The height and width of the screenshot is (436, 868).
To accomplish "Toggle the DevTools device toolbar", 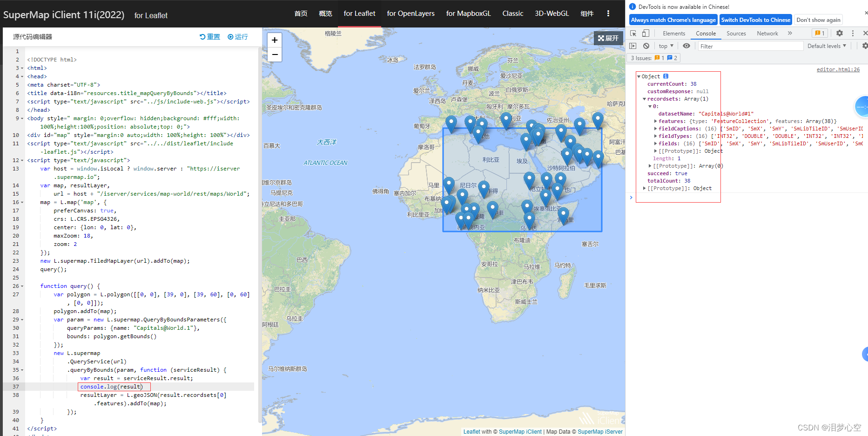I will click(646, 34).
